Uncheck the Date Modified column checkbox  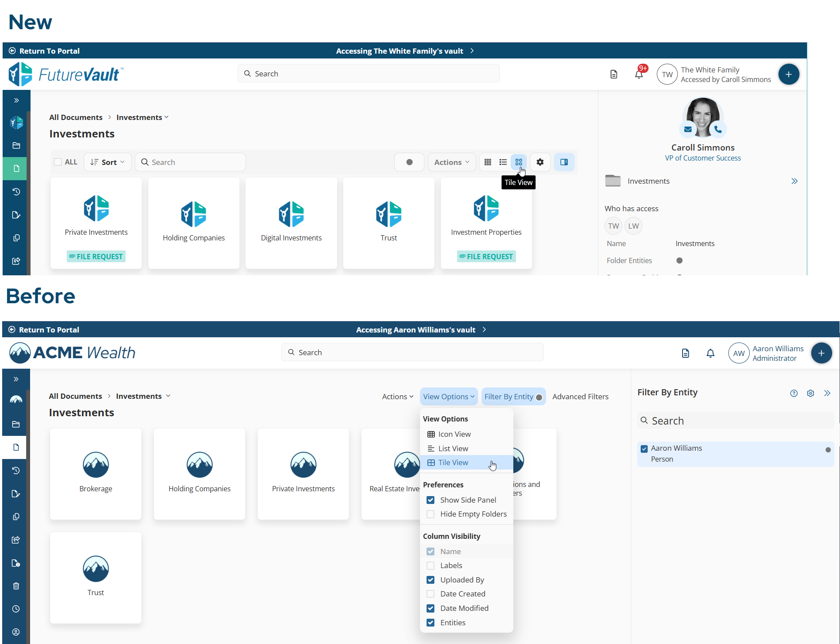coord(430,608)
